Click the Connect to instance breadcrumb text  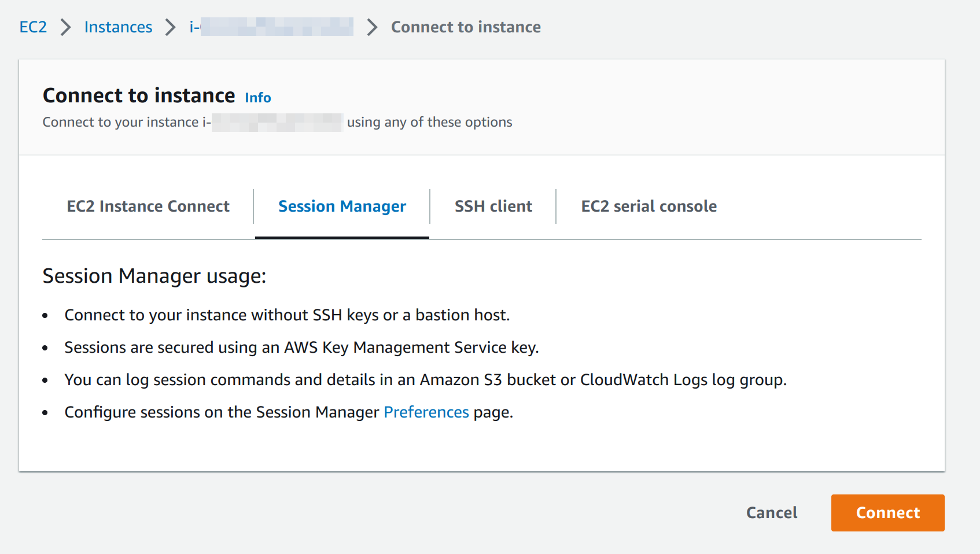point(466,27)
